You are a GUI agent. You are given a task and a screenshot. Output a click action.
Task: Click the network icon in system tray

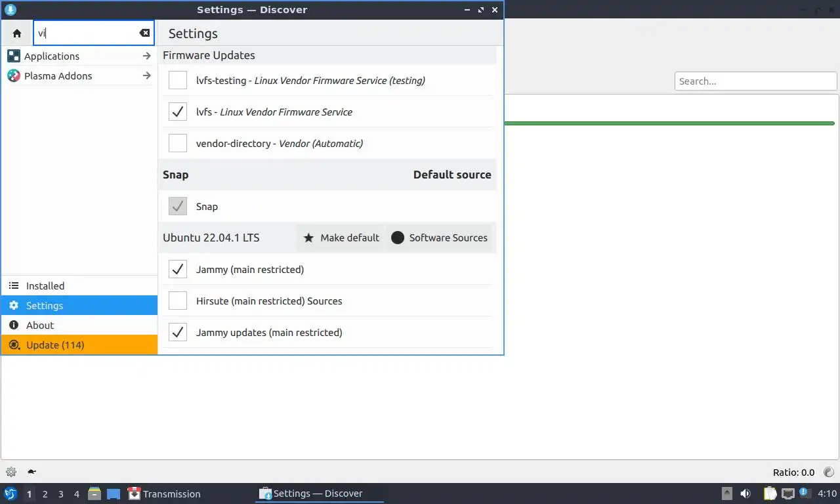[x=787, y=493]
